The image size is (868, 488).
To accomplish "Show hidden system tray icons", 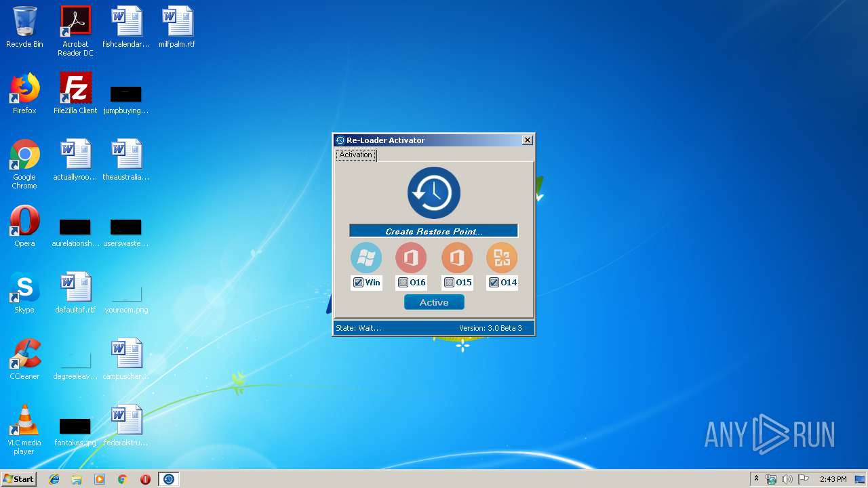I will click(756, 479).
